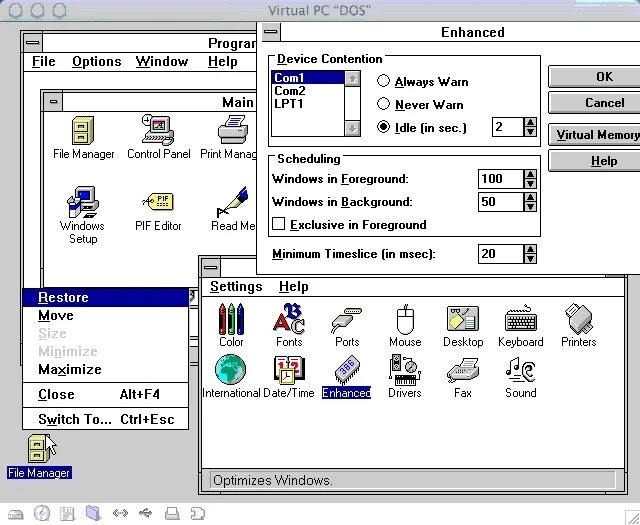The image size is (640, 525).
Task: Click Virtual PC shared folder status icon
Action: (93, 513)
